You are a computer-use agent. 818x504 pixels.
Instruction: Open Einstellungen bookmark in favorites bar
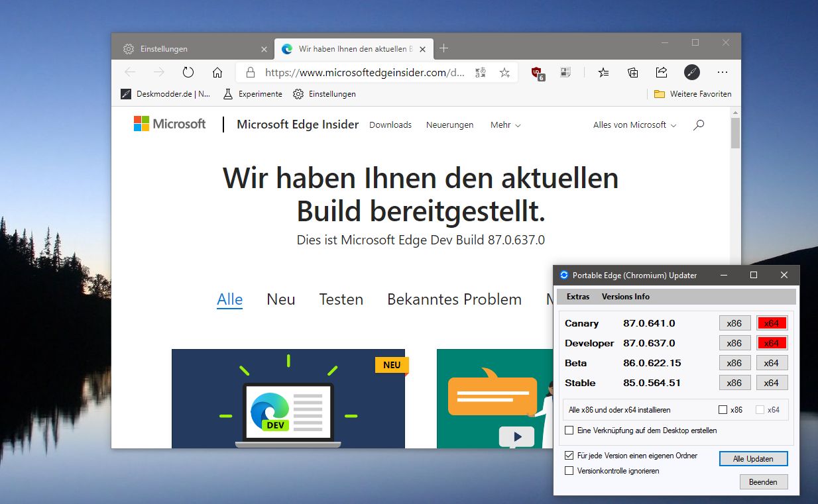coord(324,94)
